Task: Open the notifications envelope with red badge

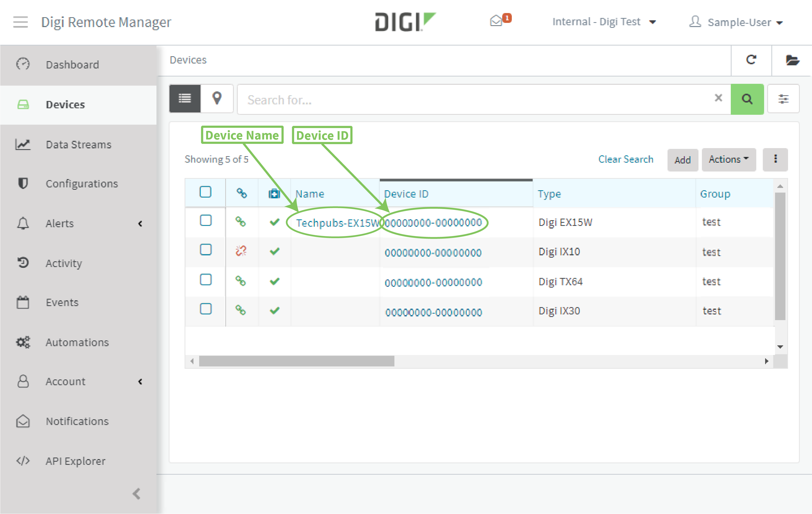Action: (500, 20)
